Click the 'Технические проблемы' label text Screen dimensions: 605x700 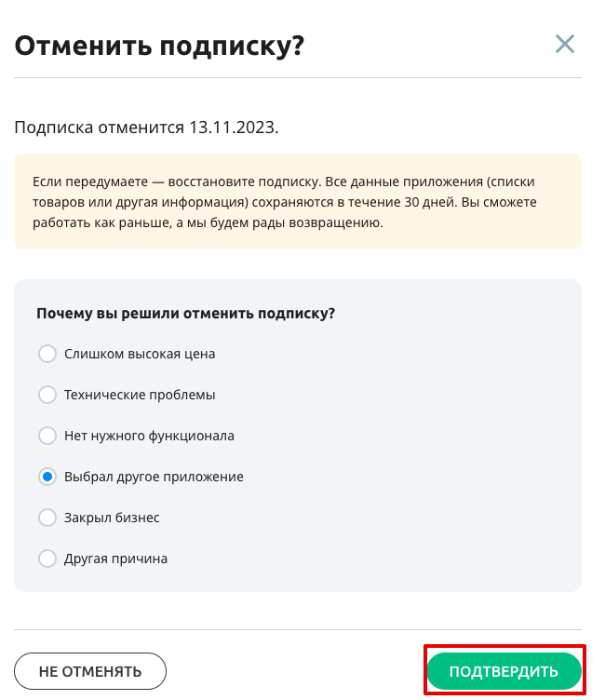point(140,395)
